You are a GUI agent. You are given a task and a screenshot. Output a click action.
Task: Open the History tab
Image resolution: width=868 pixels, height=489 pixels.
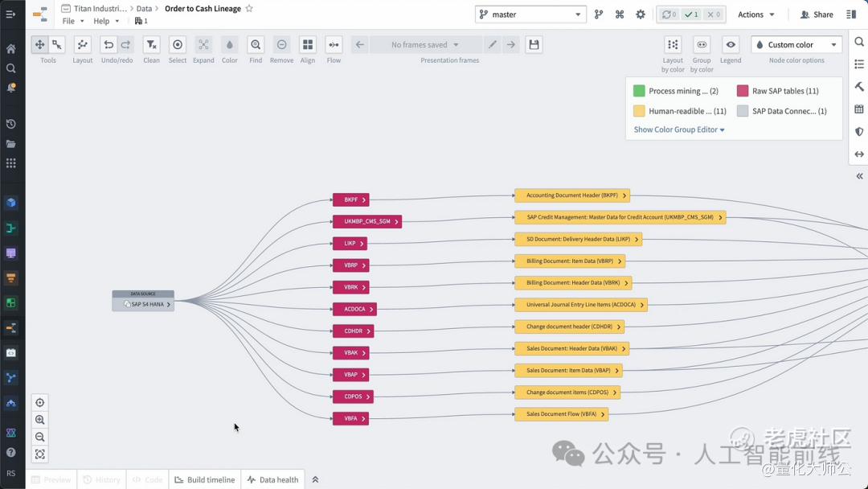[101, 479]
